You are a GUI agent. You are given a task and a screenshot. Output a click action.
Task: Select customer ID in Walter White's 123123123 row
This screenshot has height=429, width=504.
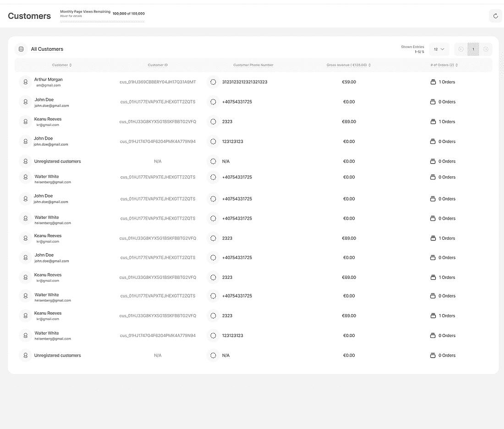point(158,336)
